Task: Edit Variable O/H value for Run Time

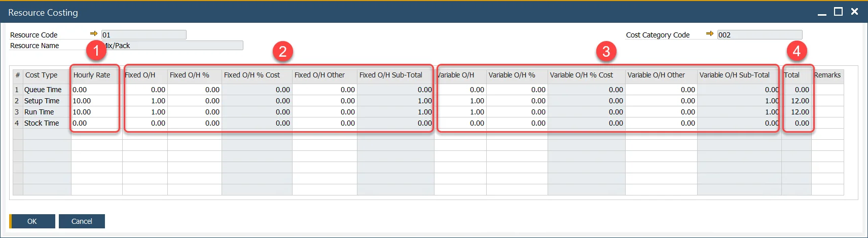Action: point(460,112)
